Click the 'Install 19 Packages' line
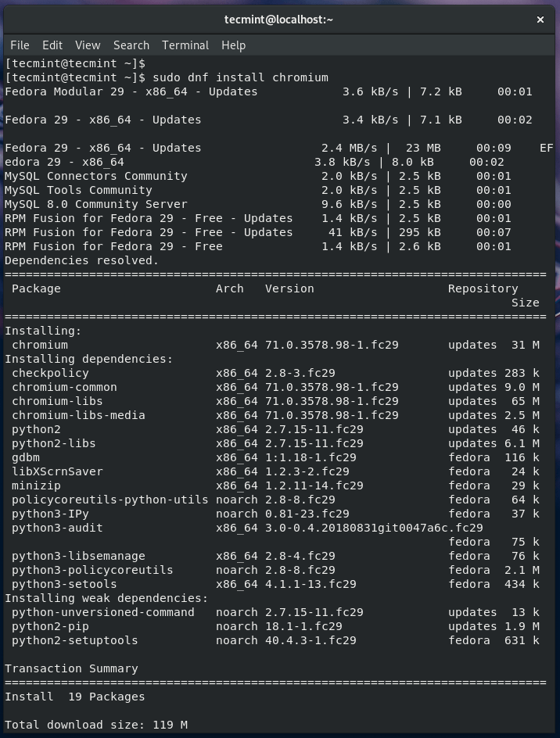Viewport: 560px width, 738px height. (74, 697)
